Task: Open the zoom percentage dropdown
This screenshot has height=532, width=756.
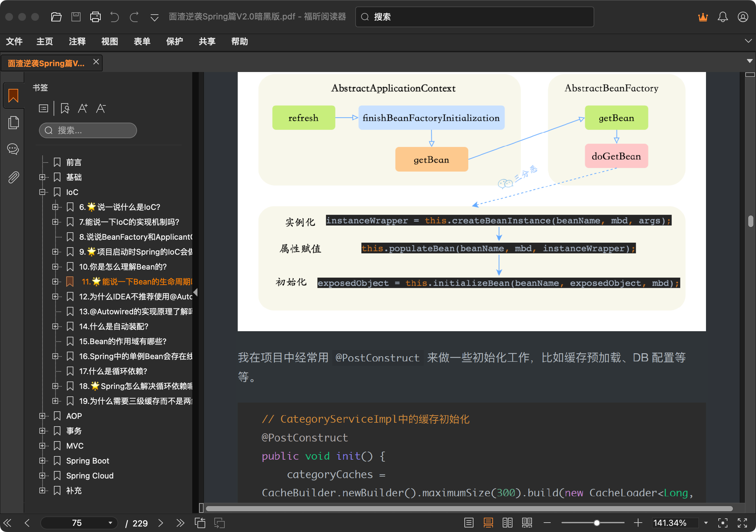Action: (x=706, y=523)
